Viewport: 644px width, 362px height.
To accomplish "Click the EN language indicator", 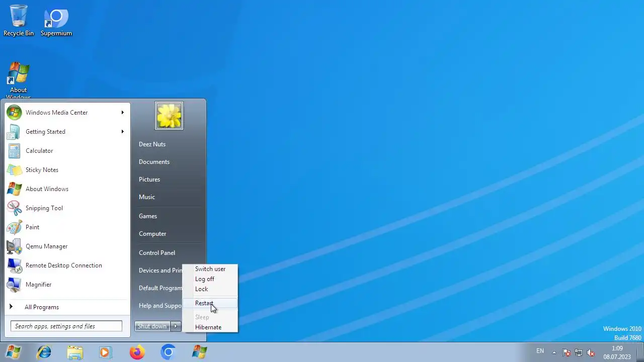I will [540, 351].
